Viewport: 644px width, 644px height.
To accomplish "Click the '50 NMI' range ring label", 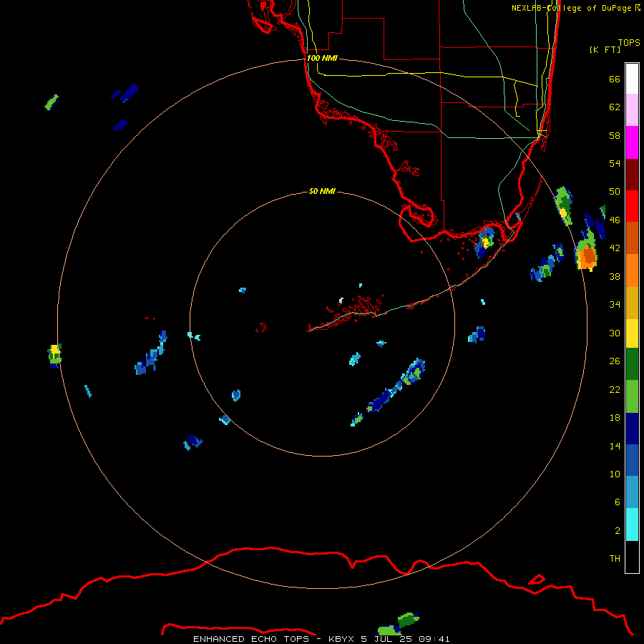I will coord(322,191).
